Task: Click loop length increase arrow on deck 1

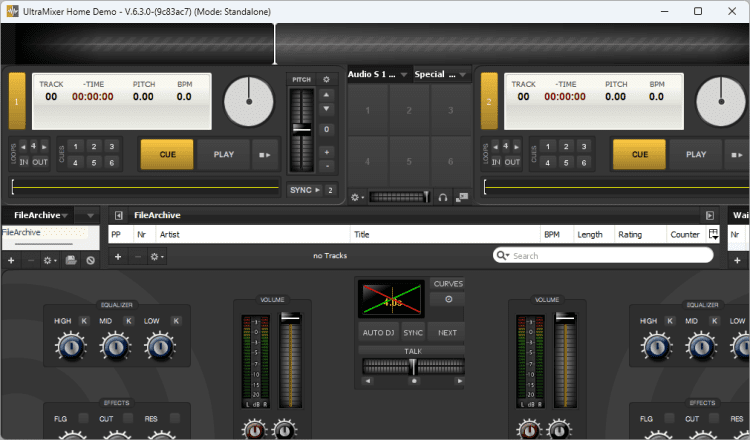Action: (44, 147)
